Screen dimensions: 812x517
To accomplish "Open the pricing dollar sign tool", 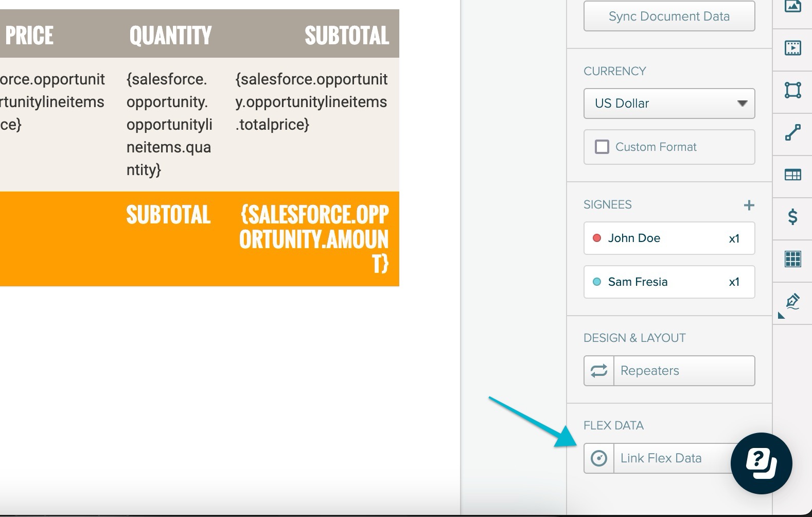I will [792, 217].
